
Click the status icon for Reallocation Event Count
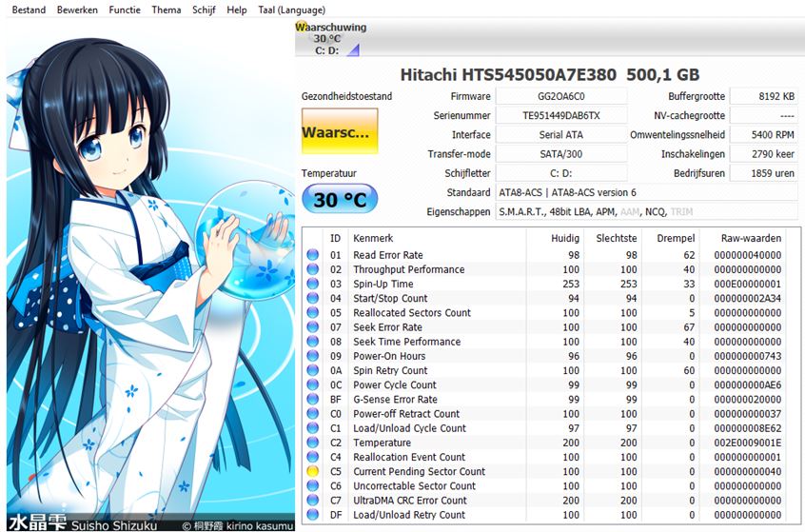[x=313, y=457]
